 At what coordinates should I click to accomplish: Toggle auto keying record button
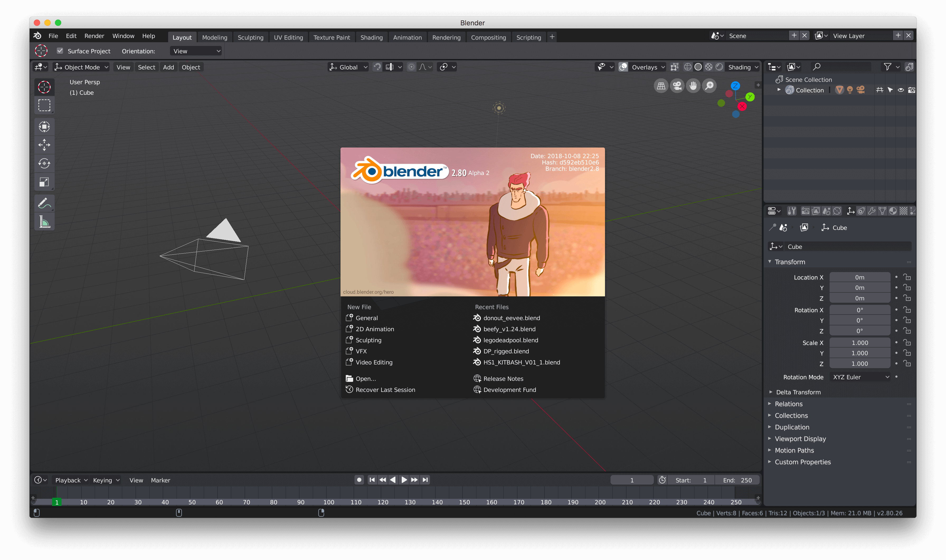point(359,480)
